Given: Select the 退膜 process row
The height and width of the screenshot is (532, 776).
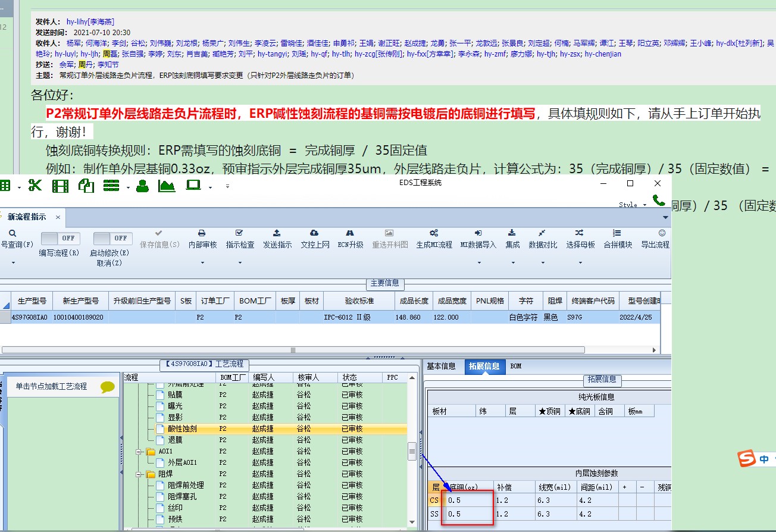Looking at the screenshot, I should (x=265, y=440).
